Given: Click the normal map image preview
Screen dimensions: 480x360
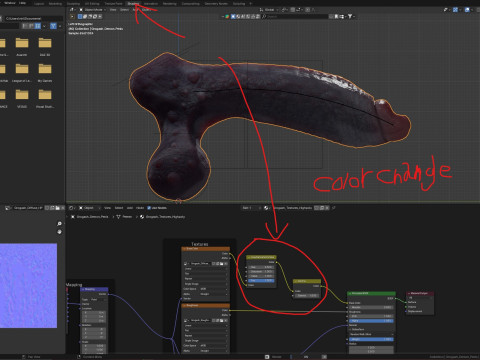Looking at the screenshot, I should click(x=28, y=286).
